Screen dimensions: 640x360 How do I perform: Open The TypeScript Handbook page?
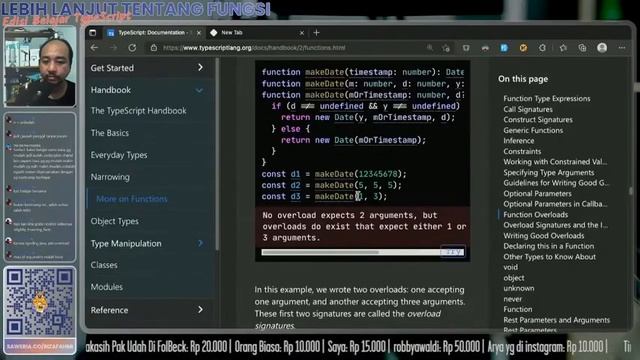(138, 111)
